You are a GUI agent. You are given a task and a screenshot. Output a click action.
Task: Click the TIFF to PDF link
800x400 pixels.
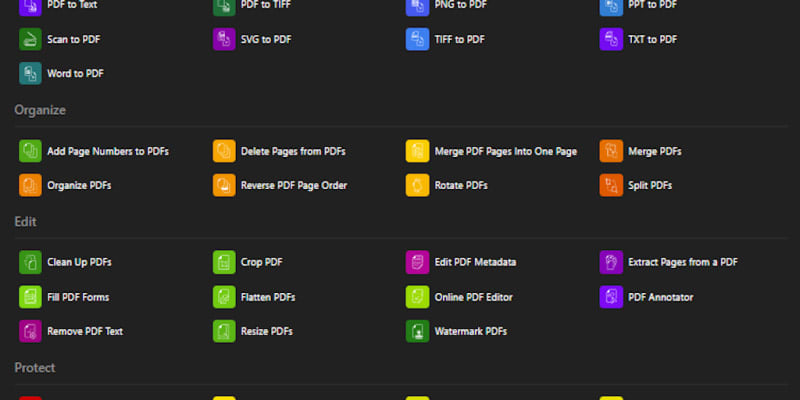coord(459,40)
